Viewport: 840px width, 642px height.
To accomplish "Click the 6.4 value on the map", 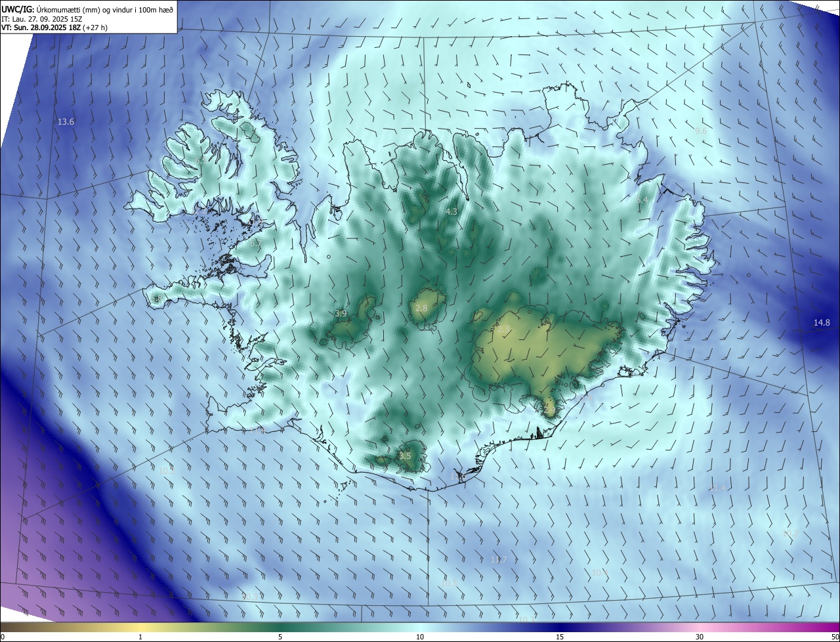I will point(642,200).
